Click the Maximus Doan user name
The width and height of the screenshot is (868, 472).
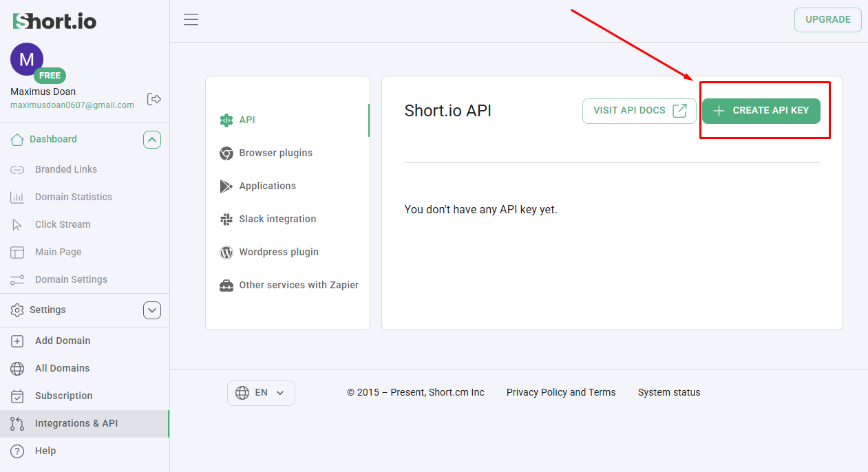tap(43, 92)
